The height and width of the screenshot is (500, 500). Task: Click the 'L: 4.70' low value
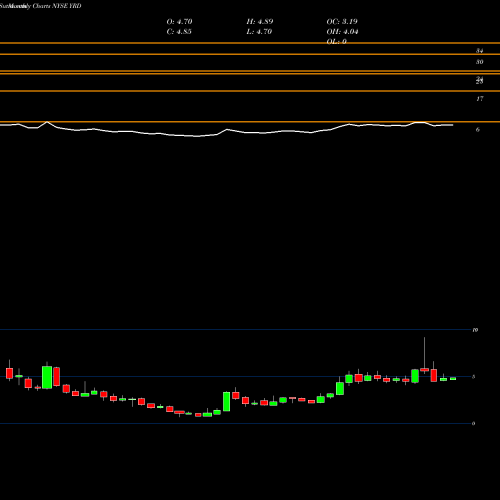coord(259,32)
